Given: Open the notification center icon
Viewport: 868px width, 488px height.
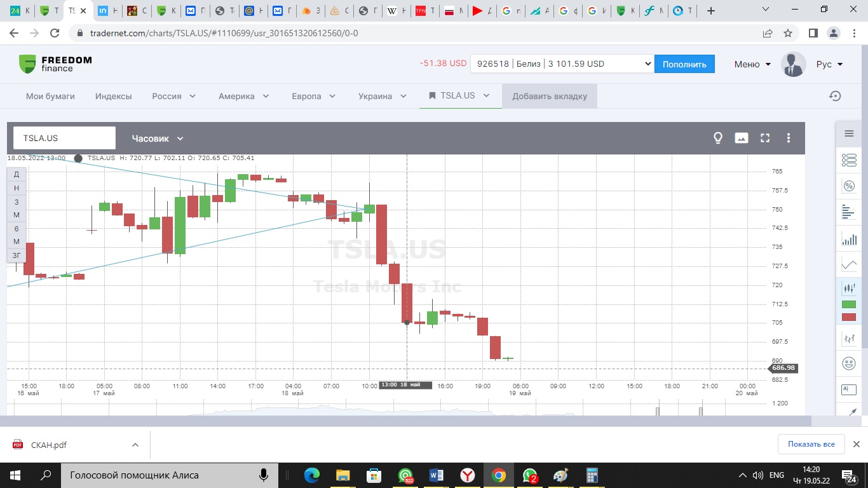Looking at the screenshot, I should (850, 475).
